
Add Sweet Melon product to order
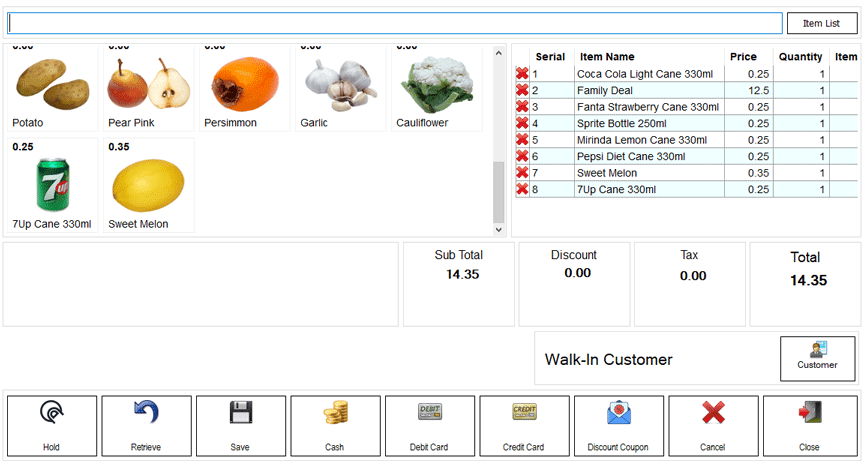(148, 186)
